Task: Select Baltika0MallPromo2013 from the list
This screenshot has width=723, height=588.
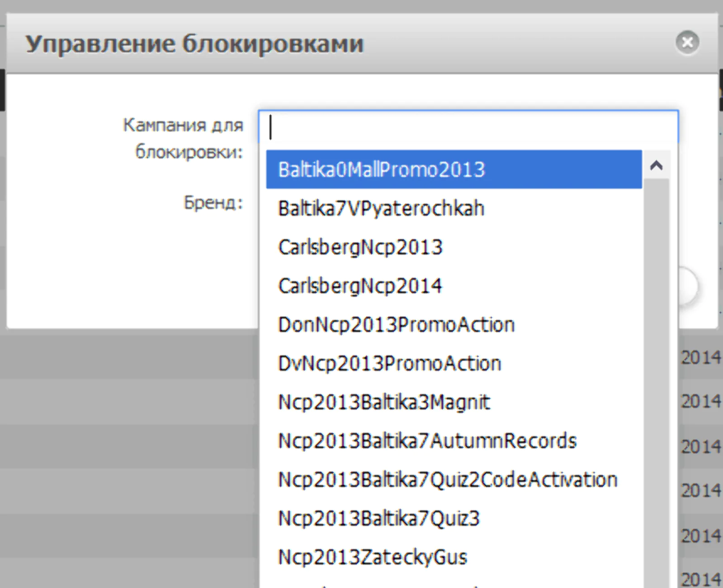Action: [x=454, y=169]
